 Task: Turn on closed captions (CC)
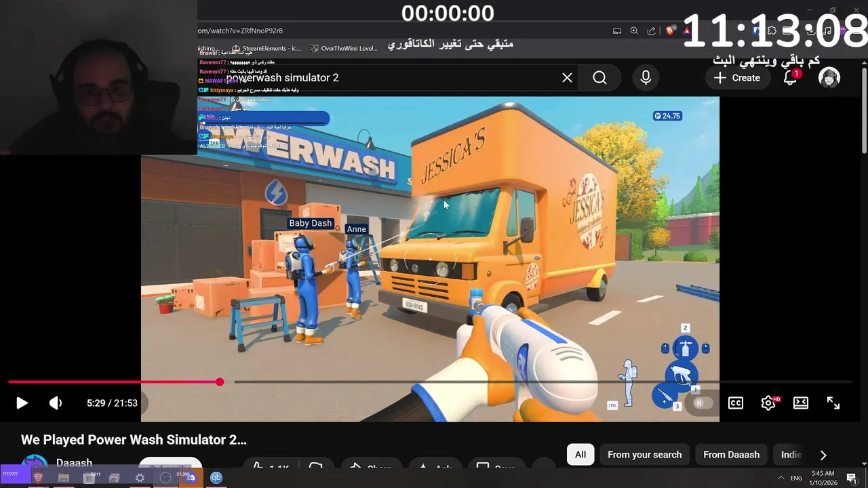(x=736, y=403)
